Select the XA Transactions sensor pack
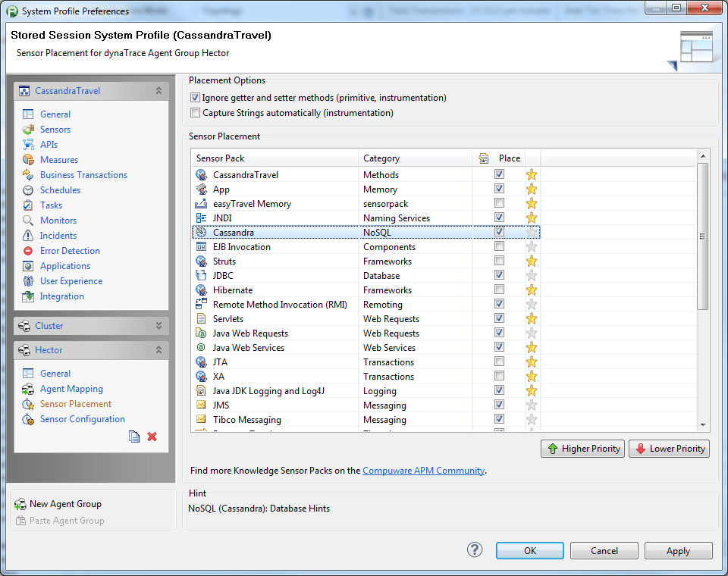The image size is (728, 576). click(366, 376)
